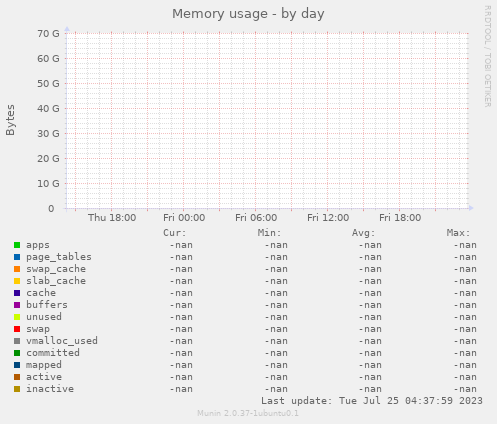Click the page_tables blue legend swatch
The height and width of the screenshot is (424, 497).
click(x=17, y=257)
